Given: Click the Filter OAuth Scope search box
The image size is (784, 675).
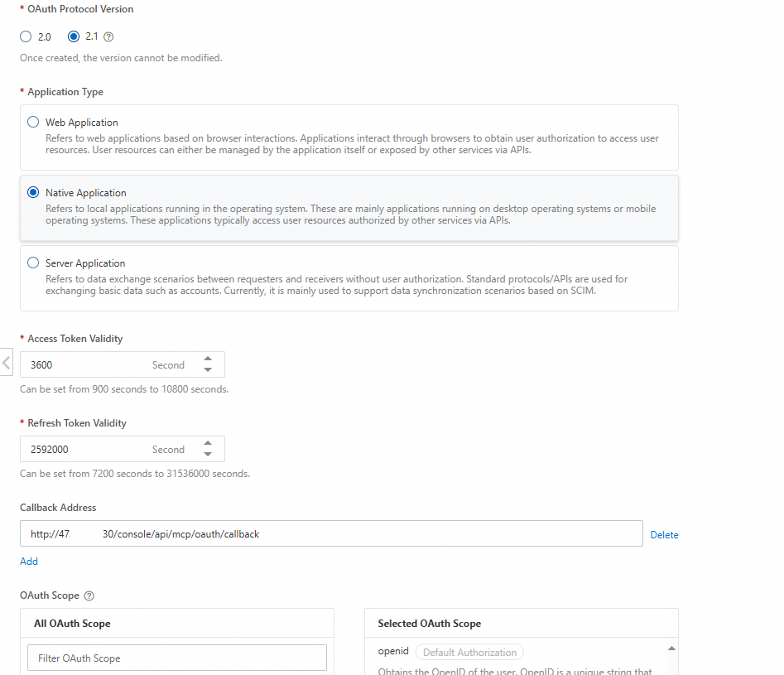Looking at the screenshot, I should [x=177, y=658].
